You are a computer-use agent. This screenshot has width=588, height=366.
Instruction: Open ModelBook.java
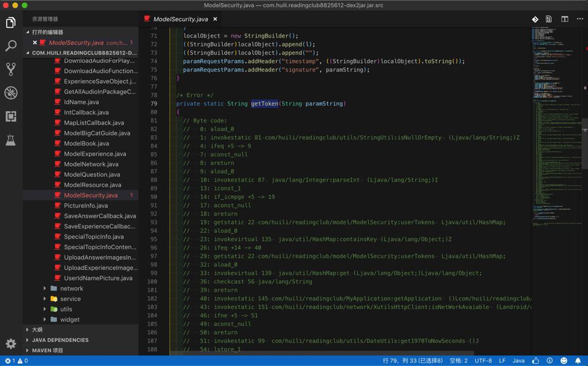[80, 144]
